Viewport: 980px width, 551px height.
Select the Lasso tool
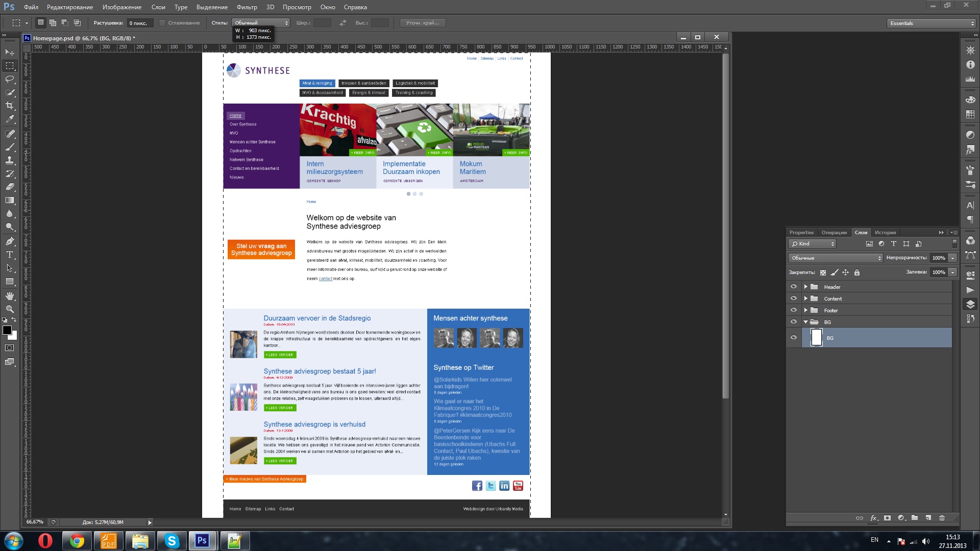(x=10, y=79)
